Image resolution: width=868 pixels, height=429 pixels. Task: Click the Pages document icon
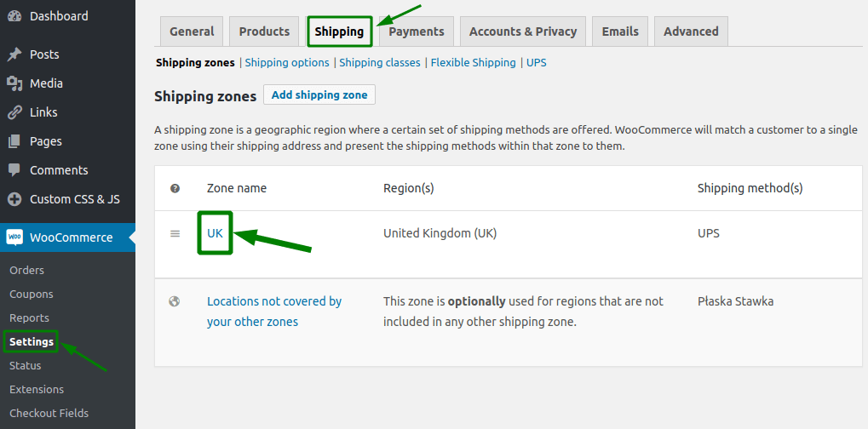pos(14,141)
